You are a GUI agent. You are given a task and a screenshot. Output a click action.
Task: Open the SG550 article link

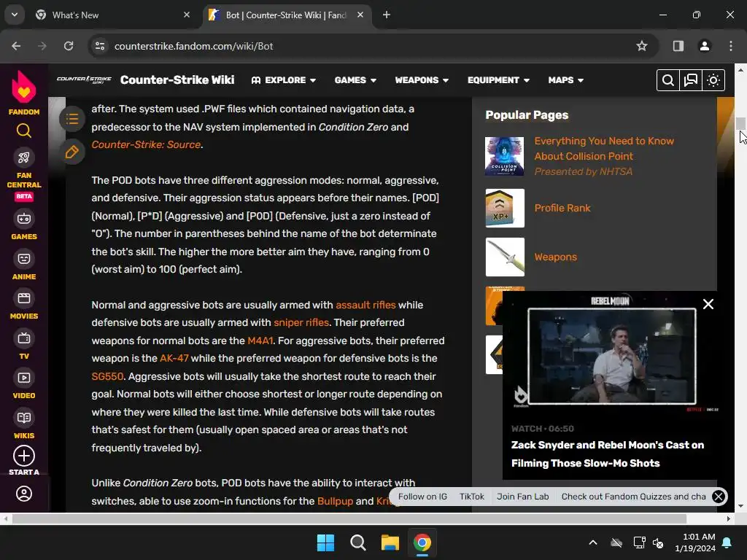[x=107, y=376]
